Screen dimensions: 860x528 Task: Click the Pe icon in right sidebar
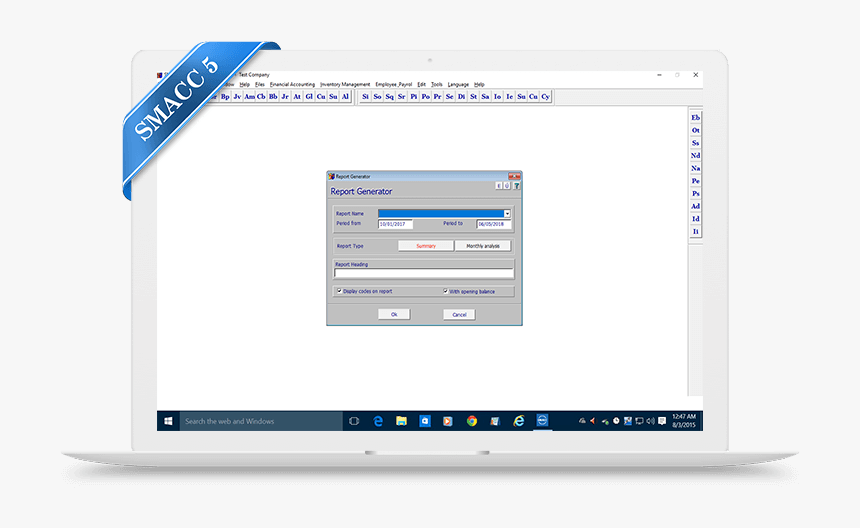click(x=695, y=181)
